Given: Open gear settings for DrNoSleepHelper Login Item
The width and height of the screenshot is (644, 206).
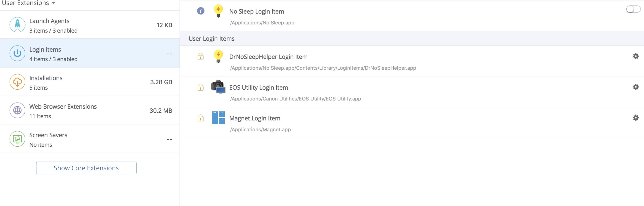Looking at the screenshot, I should pos(636,56).
